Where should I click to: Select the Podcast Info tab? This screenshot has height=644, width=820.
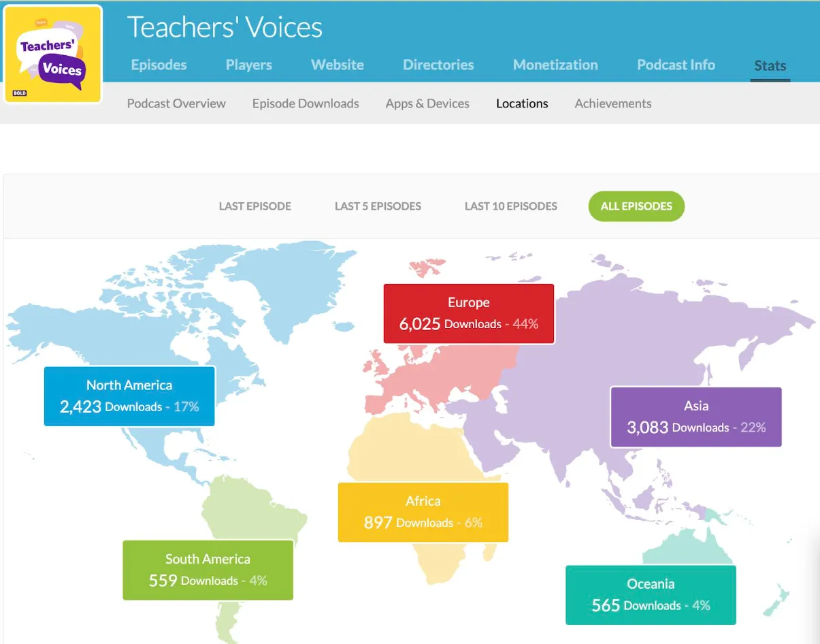tap(676, 65)
